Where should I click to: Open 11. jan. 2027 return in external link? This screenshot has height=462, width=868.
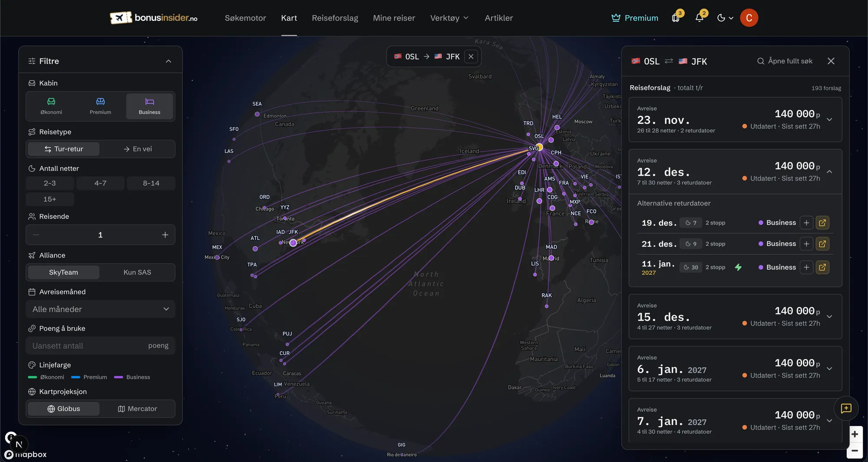pos(822,267)
